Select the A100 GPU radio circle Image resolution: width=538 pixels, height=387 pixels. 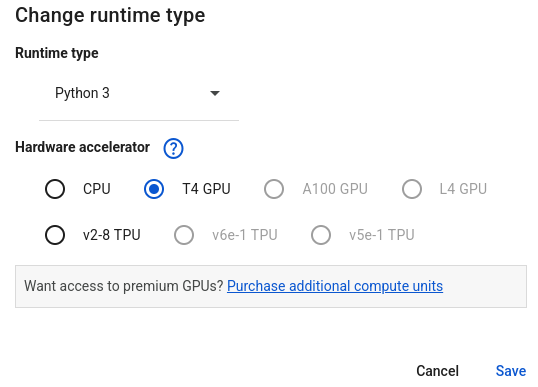[274, 189]
